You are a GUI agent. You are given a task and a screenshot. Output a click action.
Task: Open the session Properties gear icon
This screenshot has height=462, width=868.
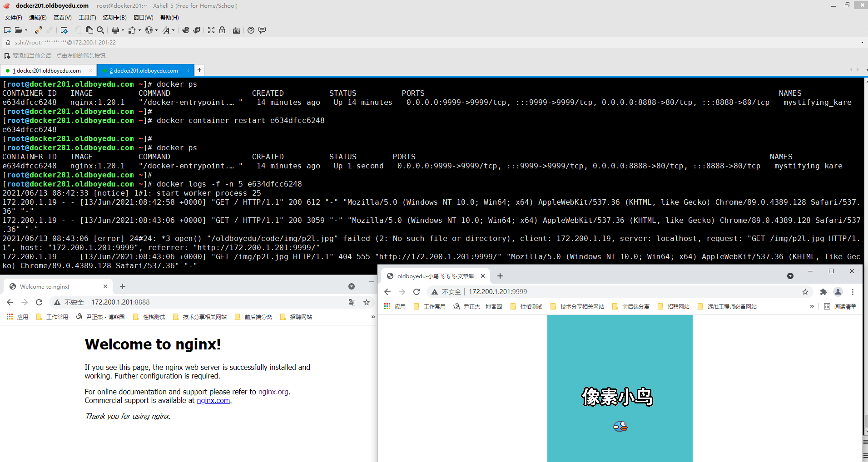point(64,30)
